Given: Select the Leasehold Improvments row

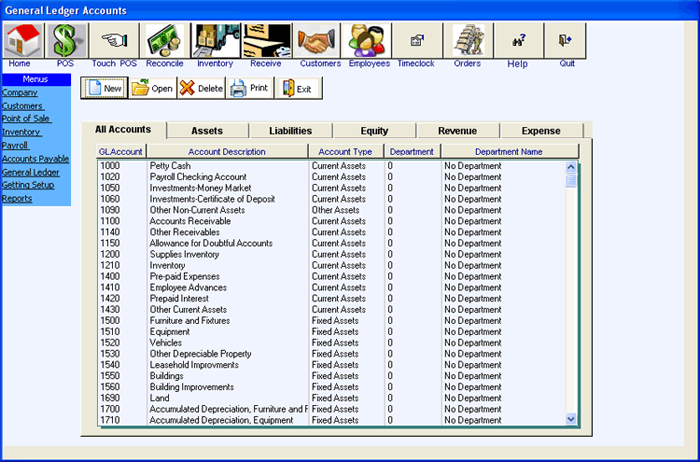Looking at the screenshot, I should (331, 365).
